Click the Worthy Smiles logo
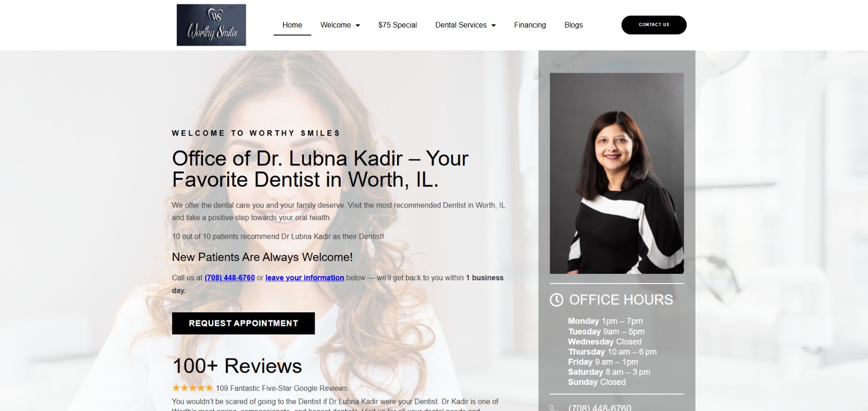Image resolution: width=868 pixels, height=411 pixels. (211, 25)
